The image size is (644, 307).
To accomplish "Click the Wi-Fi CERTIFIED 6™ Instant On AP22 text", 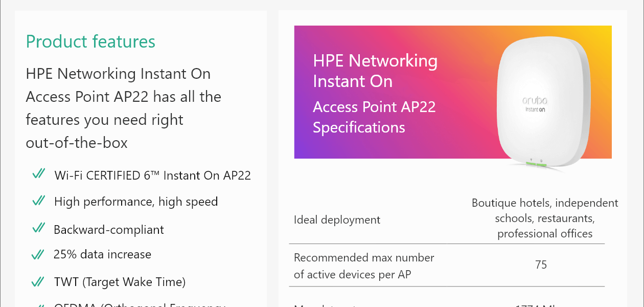I will [x=152, y=176].
